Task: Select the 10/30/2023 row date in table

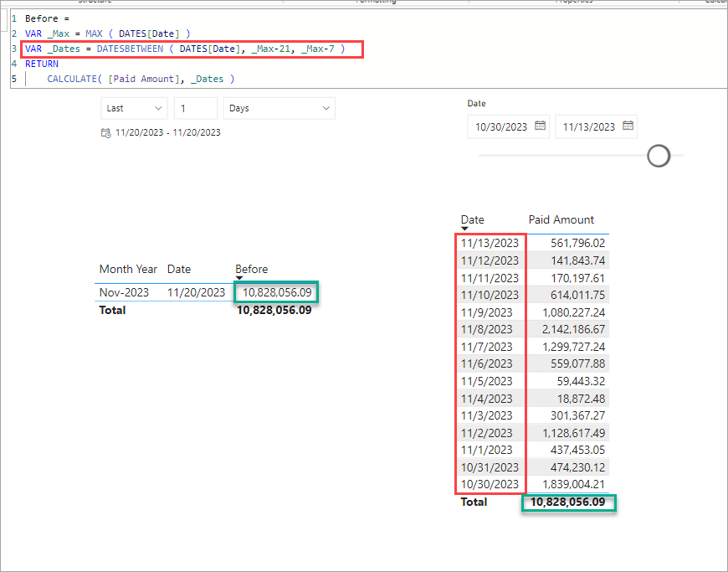Action: tap(490, 484)
